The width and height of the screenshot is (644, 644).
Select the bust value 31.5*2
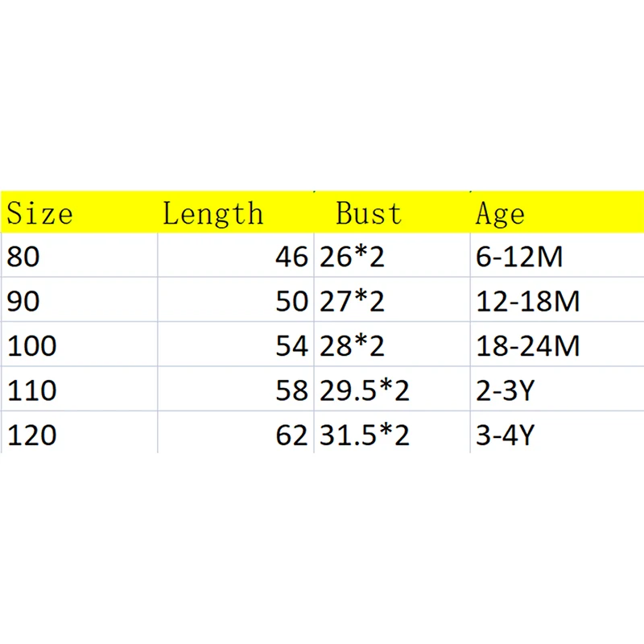click(x=365, y=436)
